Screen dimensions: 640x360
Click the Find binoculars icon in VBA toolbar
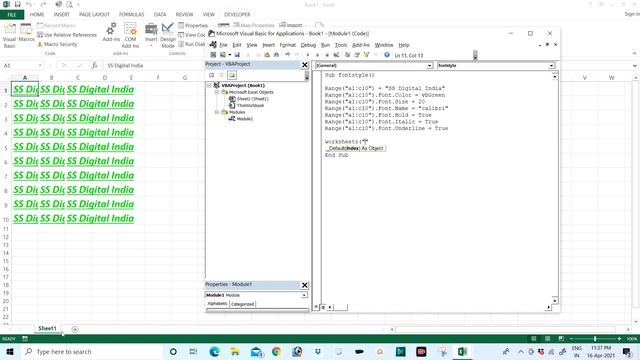pos(276,55)
